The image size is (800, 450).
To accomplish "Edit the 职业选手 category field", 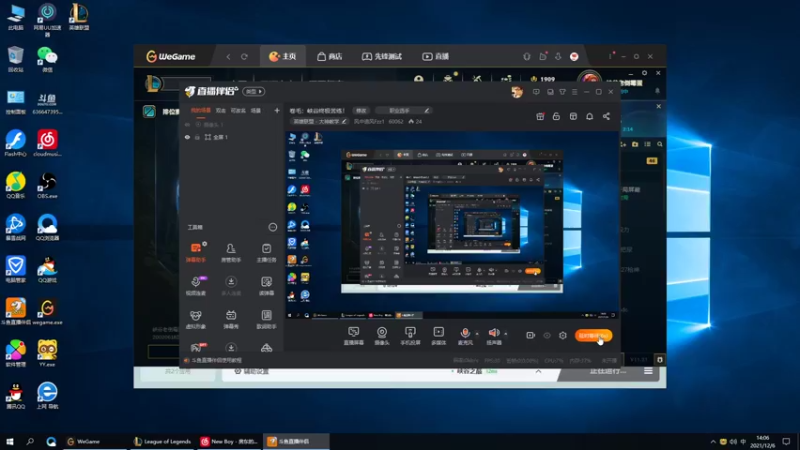I will tap(403, 110).
